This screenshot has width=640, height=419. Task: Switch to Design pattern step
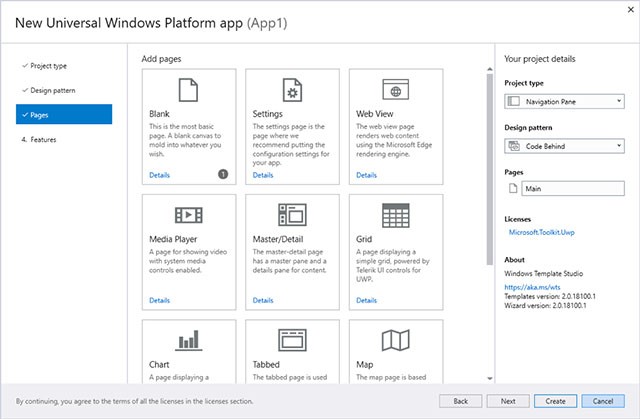(x=53, y=90)
